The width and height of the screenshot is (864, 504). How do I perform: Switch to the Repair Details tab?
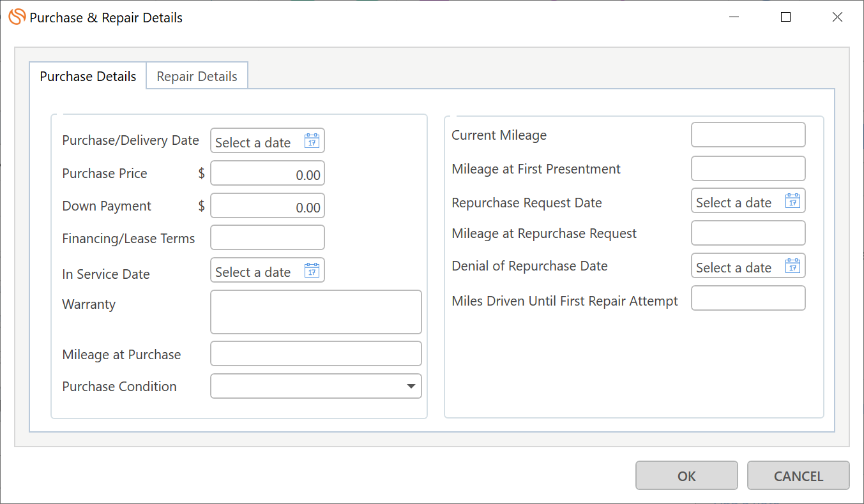197,76
